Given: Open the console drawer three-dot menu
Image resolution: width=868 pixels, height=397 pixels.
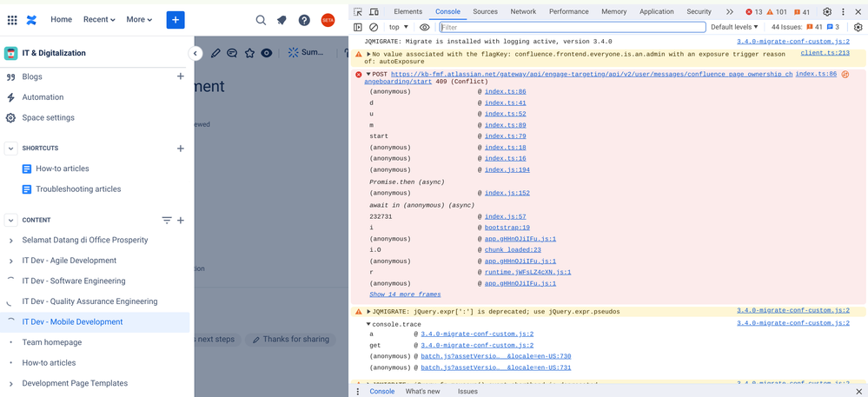Looking at the screenshot, I should pyautogui.click(x=358, y=391).
